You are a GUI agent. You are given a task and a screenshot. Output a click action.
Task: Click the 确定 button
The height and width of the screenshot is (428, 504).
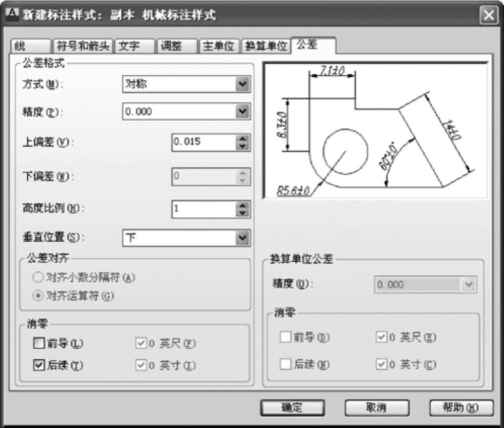[292, 408]
